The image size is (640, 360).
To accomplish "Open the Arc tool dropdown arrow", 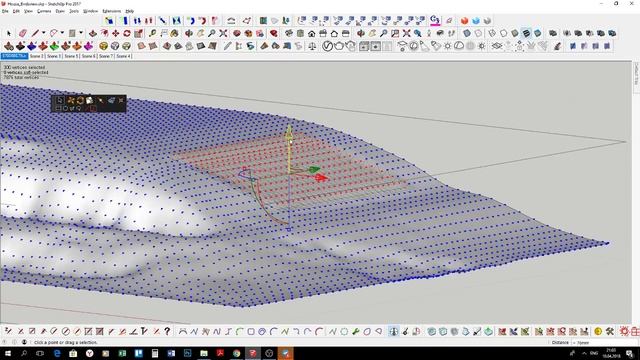I will coord(62,33).
